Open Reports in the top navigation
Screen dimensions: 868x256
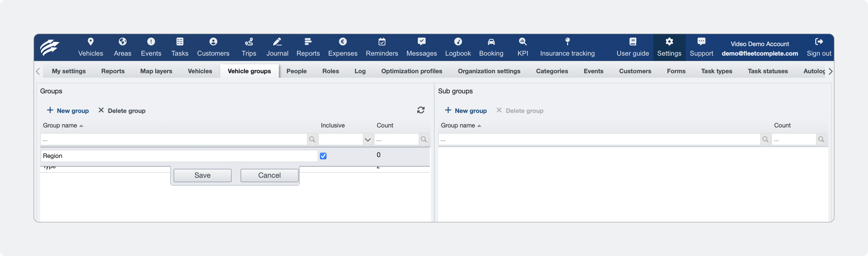pos(308,47)
